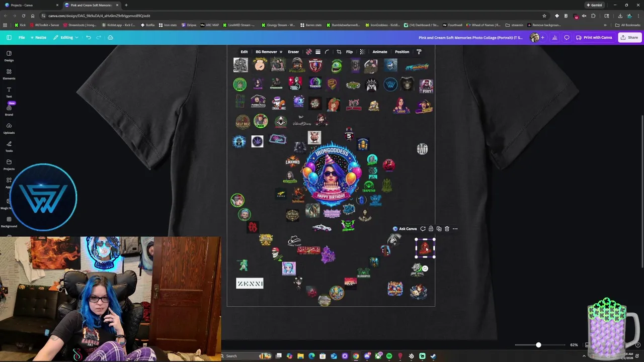Open the corner rounding tool
644x362 pixels.
click(x=327, y=52)
